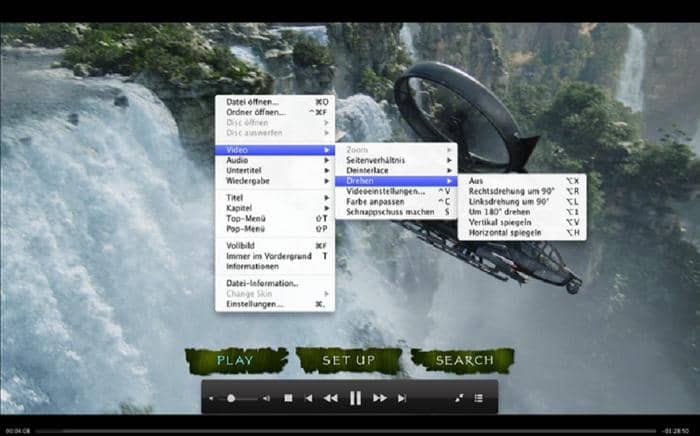Expand the Kapitel submenu
This screenshot has width=700, height=436.
click(x=275, y=208)
